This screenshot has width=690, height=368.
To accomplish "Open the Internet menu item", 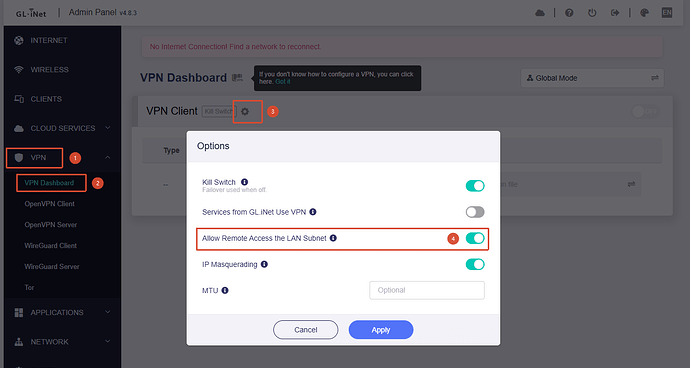I will click(x=49, y=40).
